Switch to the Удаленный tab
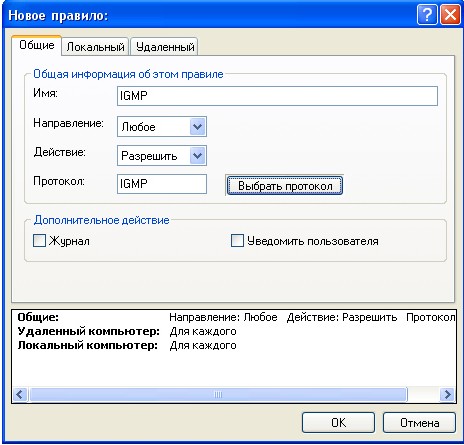 click(x=165, y=47)
